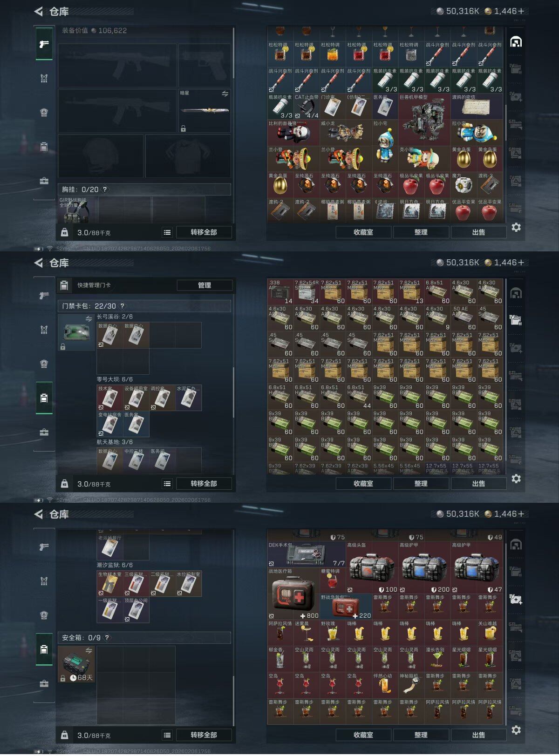This screenshot has width=559, height=756.
Task: Toggle the swap arrows on the green keycard wallet
Action: pos(89,319)
